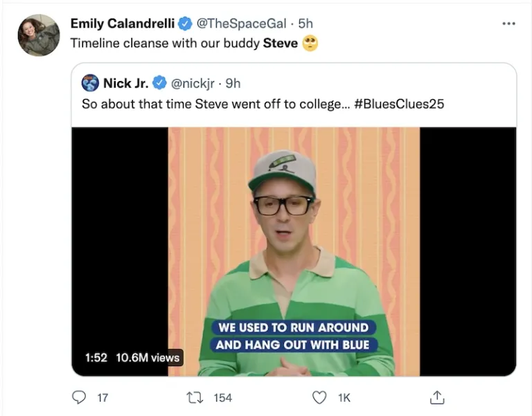Screen dimensions: 532x416
Task: Click the 5h tweet timestamp
Action: pos(305,24)
